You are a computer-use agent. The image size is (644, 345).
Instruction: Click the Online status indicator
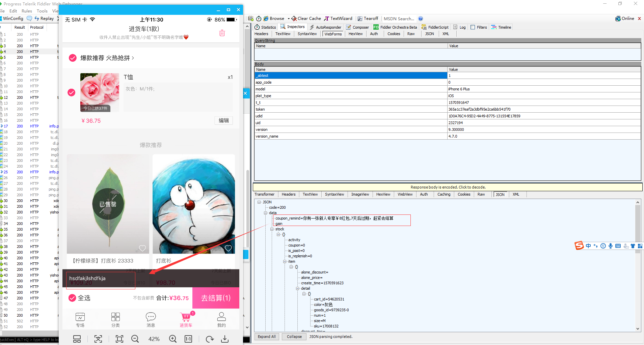(x=625, y=19)
